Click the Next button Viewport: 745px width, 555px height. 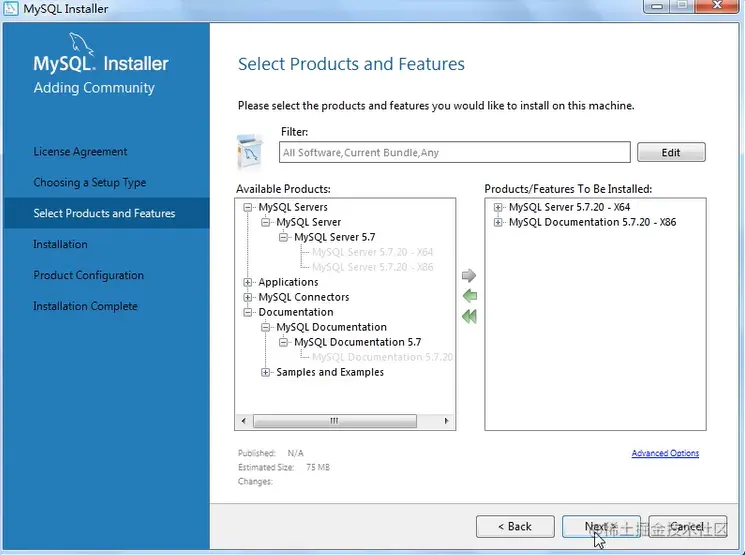pyautogui.click(x=601, y=526)
